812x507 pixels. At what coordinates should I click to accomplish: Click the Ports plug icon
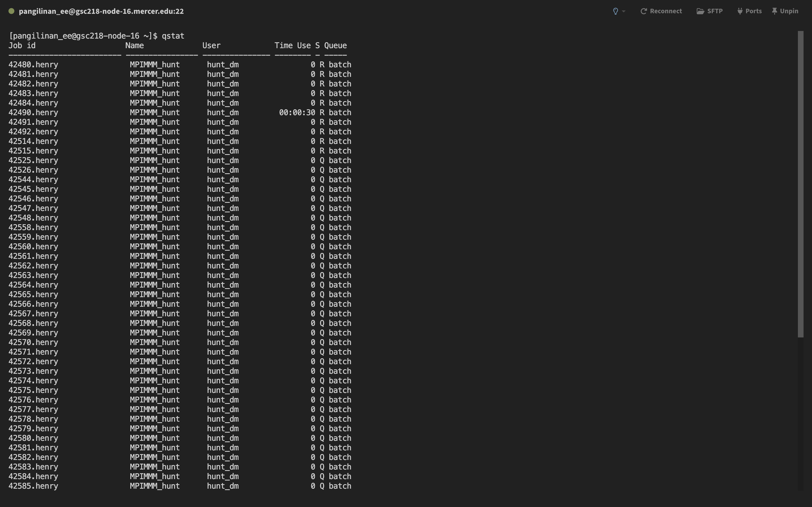[740, 11]
